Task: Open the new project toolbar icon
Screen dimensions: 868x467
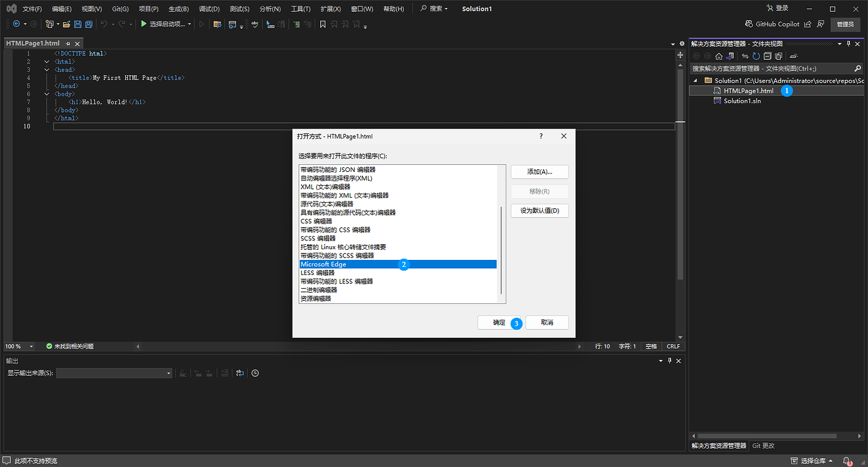Action: [49, 24]
